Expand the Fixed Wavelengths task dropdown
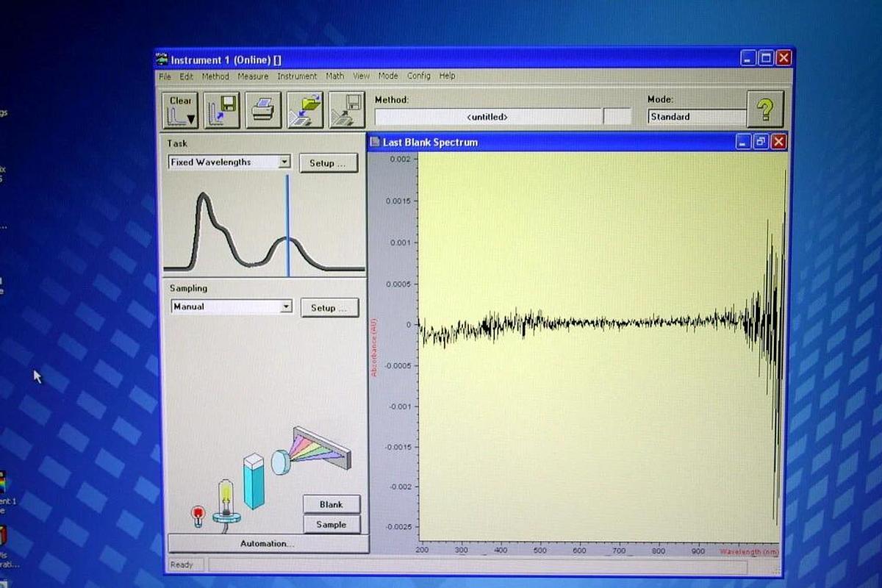 [284, 162]
